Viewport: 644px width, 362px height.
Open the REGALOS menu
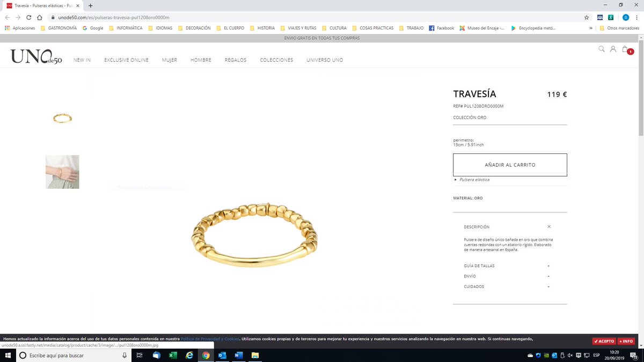(x=236, y=60)
